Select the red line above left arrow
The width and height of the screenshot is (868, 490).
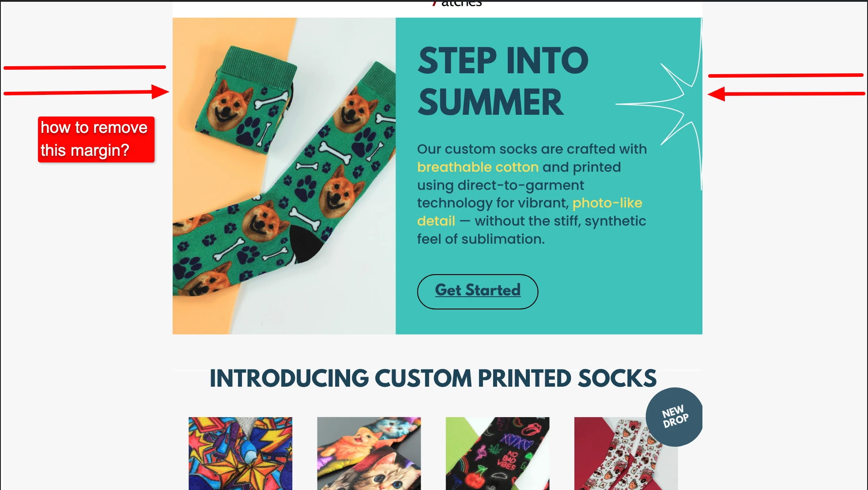(x=85, y=68)
